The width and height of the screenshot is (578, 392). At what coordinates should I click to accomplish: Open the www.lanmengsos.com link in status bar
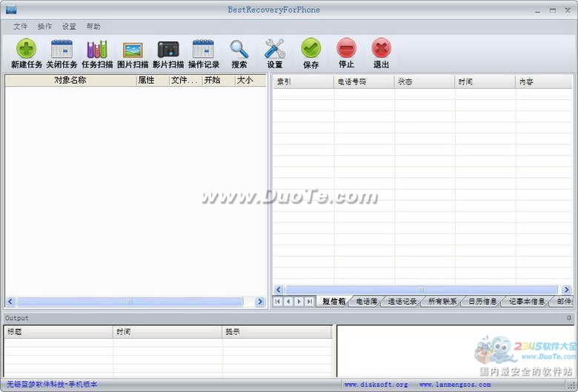(455, 385)
